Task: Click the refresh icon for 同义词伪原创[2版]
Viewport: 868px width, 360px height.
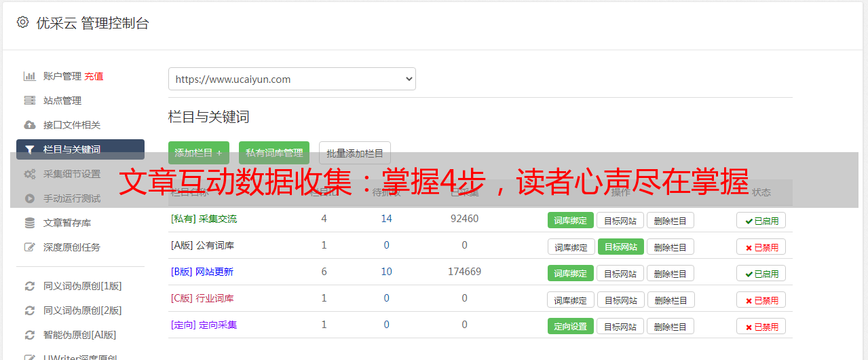Action: point(29,310)
